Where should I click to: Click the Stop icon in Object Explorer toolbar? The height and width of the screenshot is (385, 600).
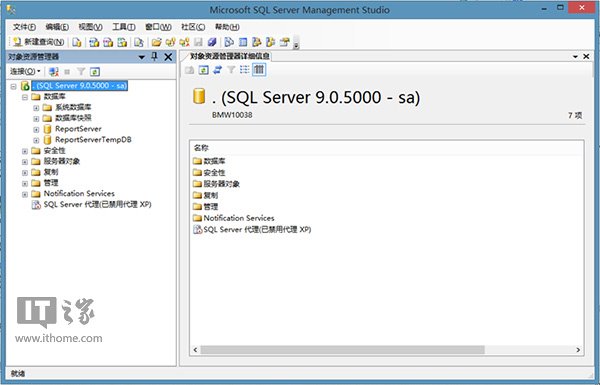click(67, 72)
